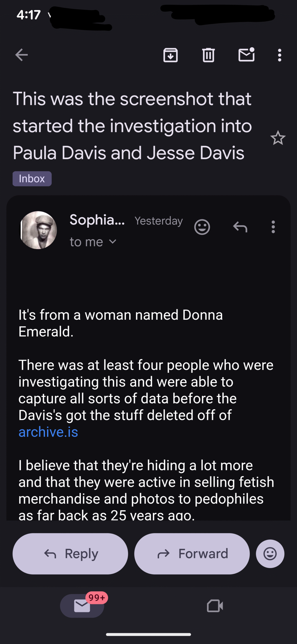
Task: Add emoji reaction next to sender name
Action: click(x=202, y=227)
